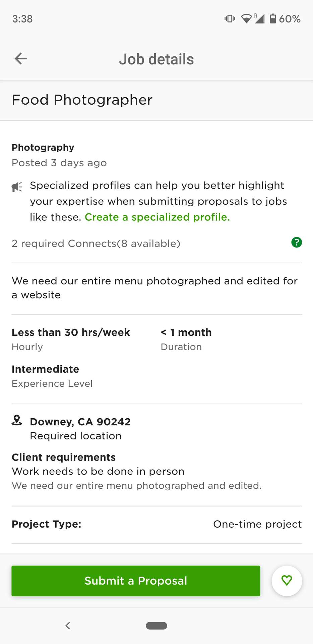Tap the 2 required Connects text
313x644 pixels.
coord(96,244)
